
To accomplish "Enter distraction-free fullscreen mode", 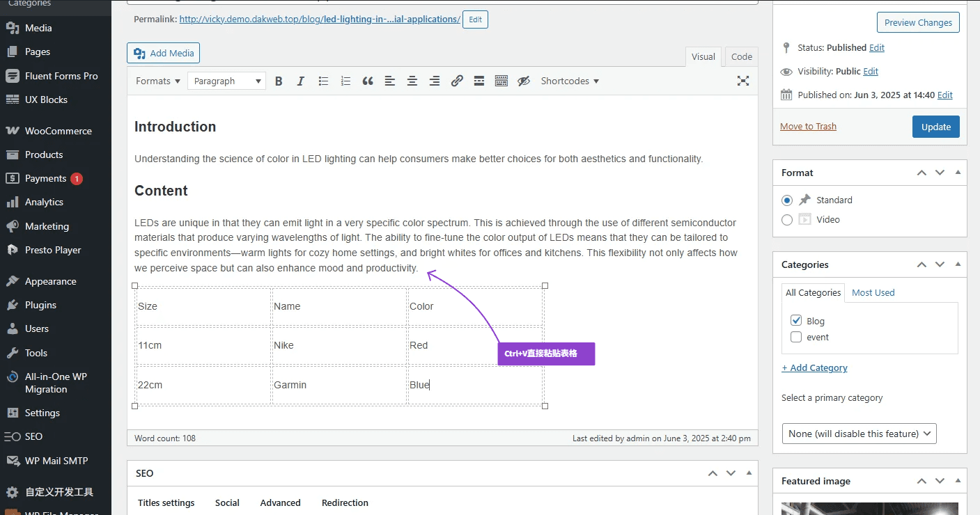I will coord(743,81).
